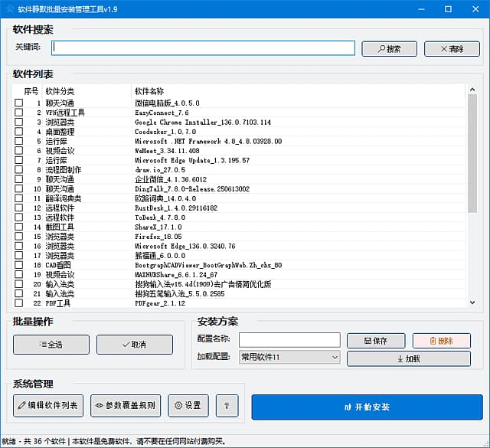Open 设置 with the gear icon
The width and height of the screenshot is (490, 448).
click(188, 405)
